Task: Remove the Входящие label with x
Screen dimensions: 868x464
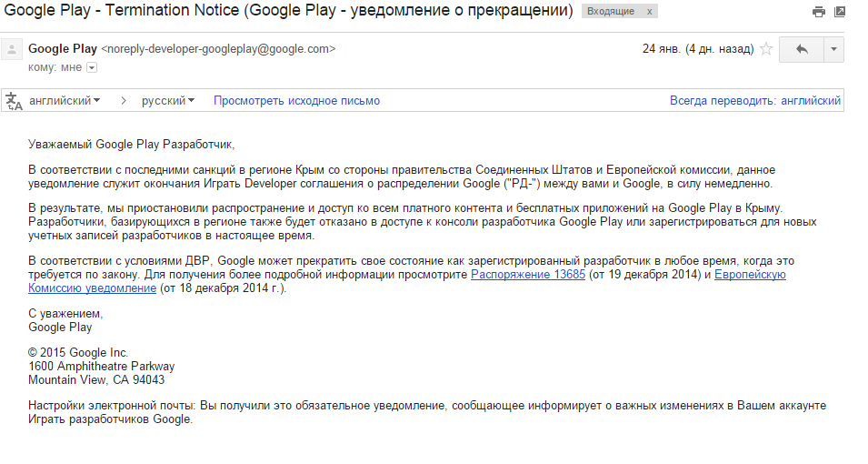Action: (648, 12)
